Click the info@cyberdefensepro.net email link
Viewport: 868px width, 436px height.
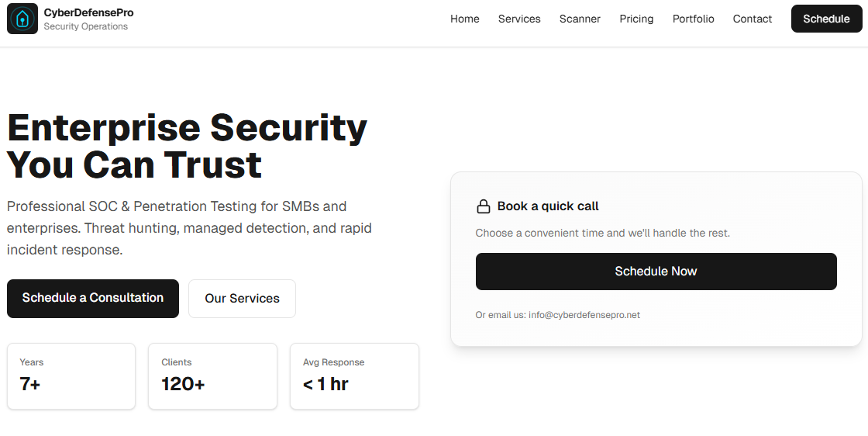(x=584, y=315)
